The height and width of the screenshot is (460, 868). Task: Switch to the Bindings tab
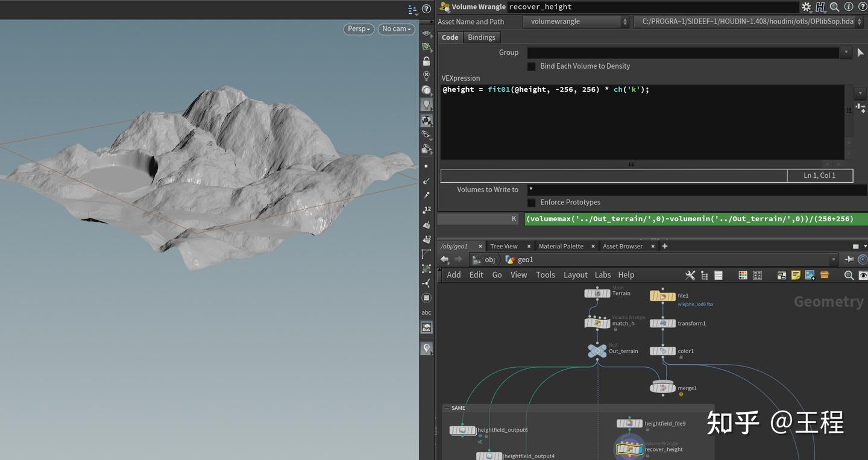481,37
